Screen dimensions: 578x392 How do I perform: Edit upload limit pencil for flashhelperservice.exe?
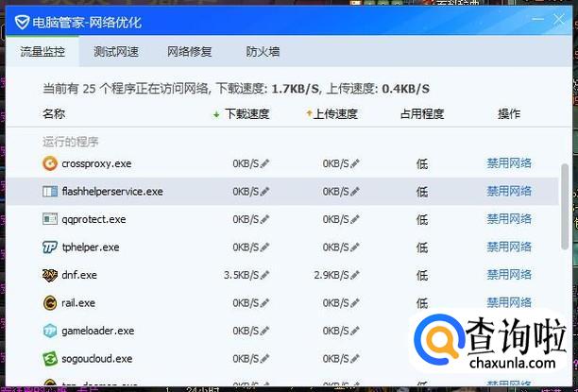tap(355, 192)
